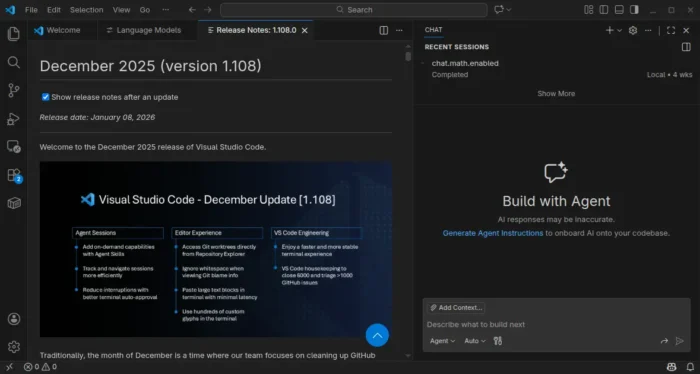Go back with the left arrow
Image resolution: width=700 pixels, height=374 pixels.
tap(192, 9)
